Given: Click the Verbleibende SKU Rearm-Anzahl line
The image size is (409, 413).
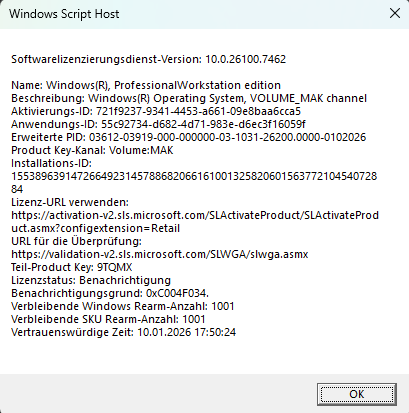Looking at the screenshot, I should click(x=108, y=319).
